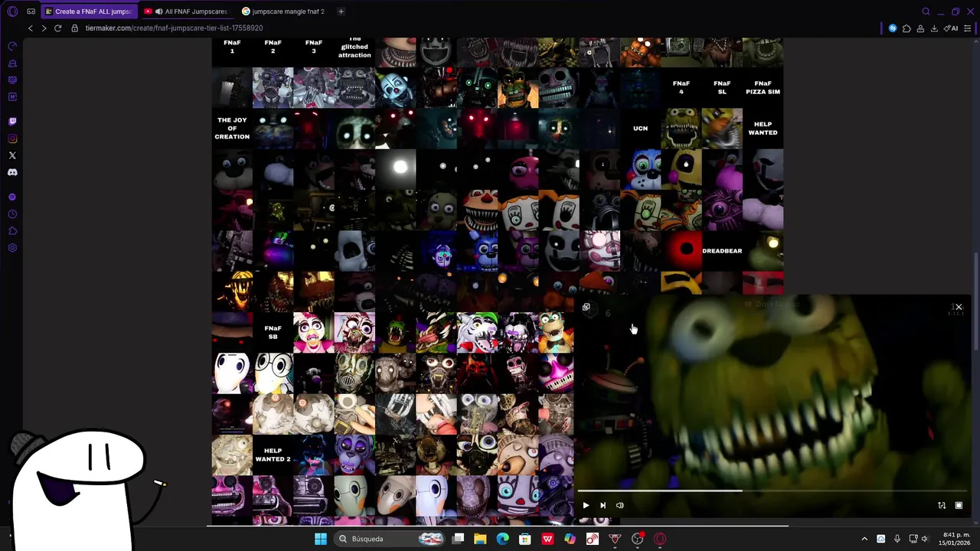Play the pop-out video
The image size is (980, 551).
point(586,505)
